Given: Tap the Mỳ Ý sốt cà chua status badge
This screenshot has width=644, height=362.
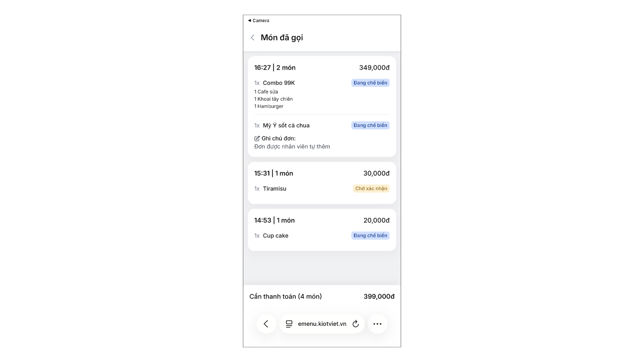Looking at the screenshot, I should coord(370,125).
